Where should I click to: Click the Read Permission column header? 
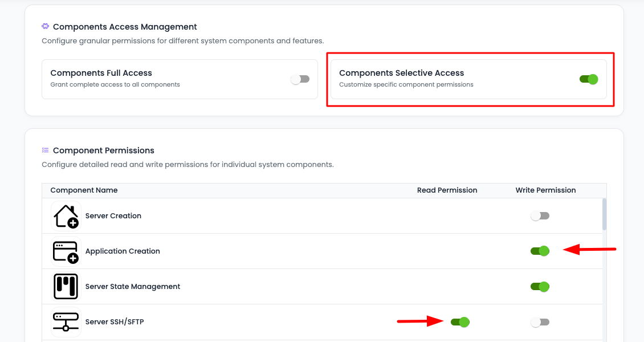click(447, 190)
